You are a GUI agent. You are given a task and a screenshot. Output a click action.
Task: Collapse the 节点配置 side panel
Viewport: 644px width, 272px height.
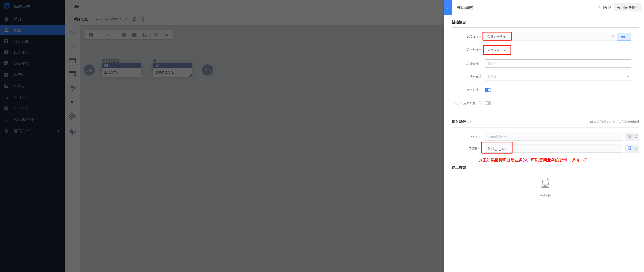pos(448,8)
